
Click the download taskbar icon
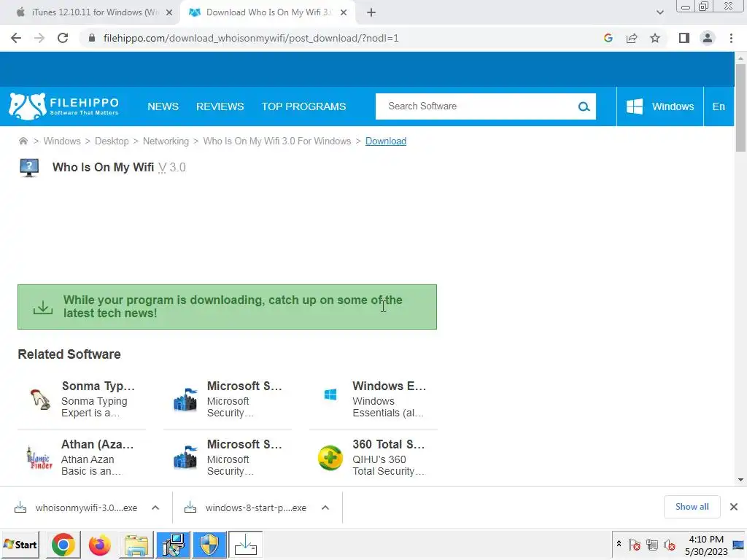click(246, 544)
